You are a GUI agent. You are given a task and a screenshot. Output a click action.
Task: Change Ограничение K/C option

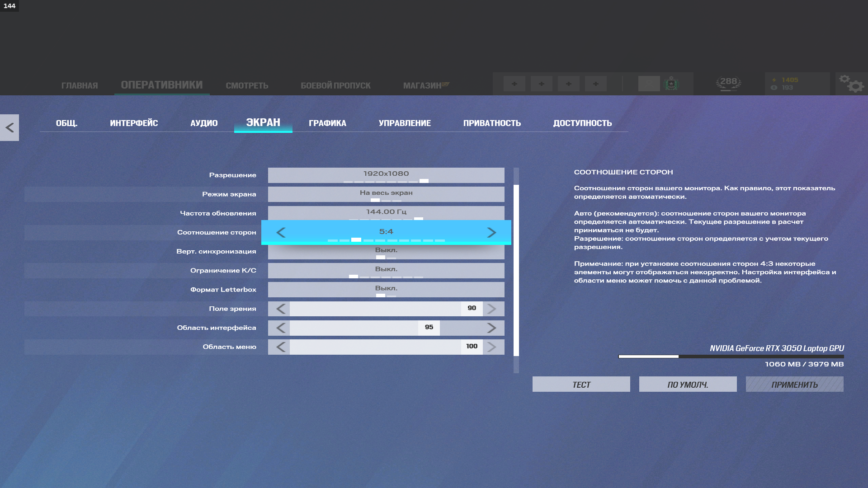click(386, 271)
